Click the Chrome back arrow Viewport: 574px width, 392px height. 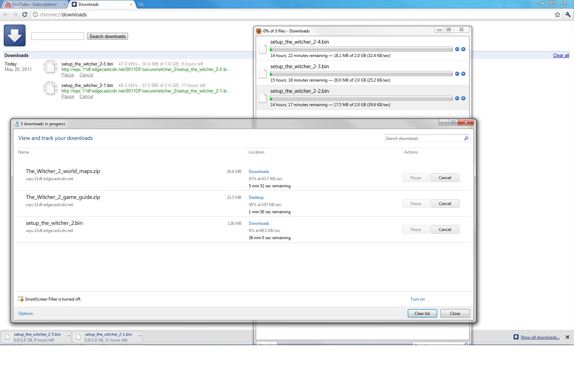[6, 14]
